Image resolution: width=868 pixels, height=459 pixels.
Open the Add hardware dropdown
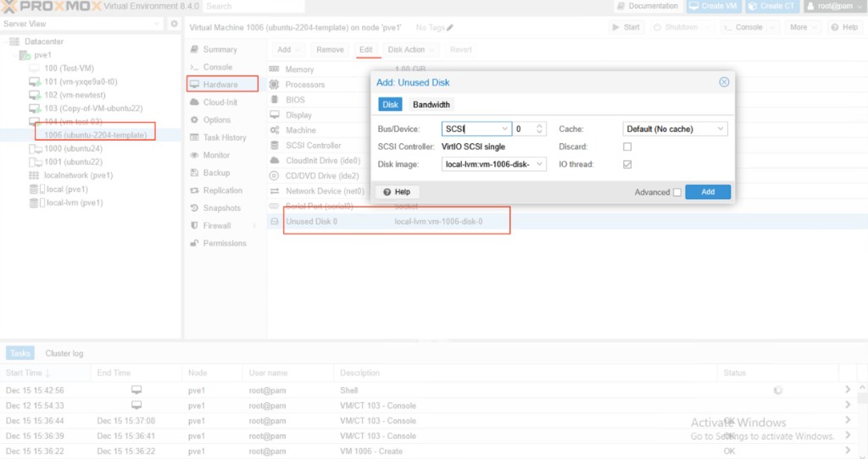pyautogui.click(x=288, y=50)
